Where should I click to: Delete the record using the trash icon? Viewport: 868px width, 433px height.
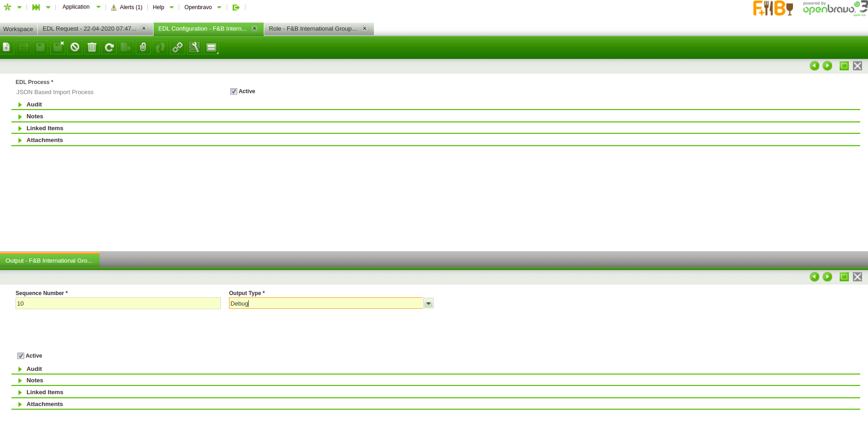[x=92, y=47]
